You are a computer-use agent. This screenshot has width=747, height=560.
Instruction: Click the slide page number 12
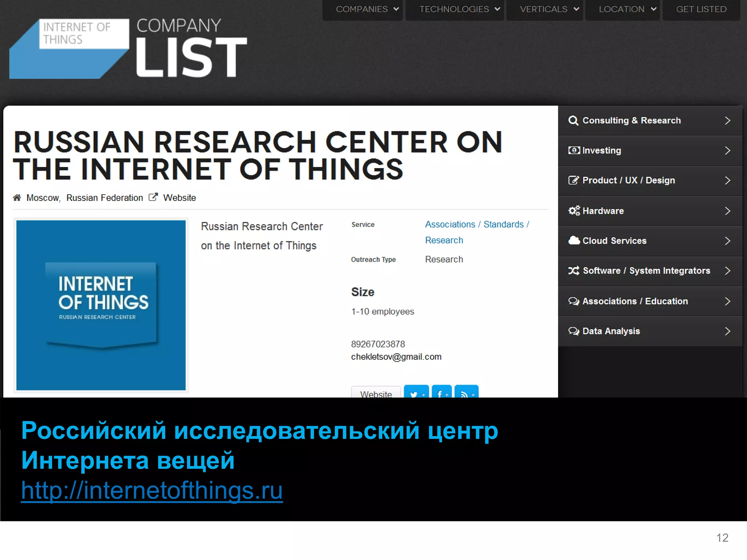click(x=722, y=538)
